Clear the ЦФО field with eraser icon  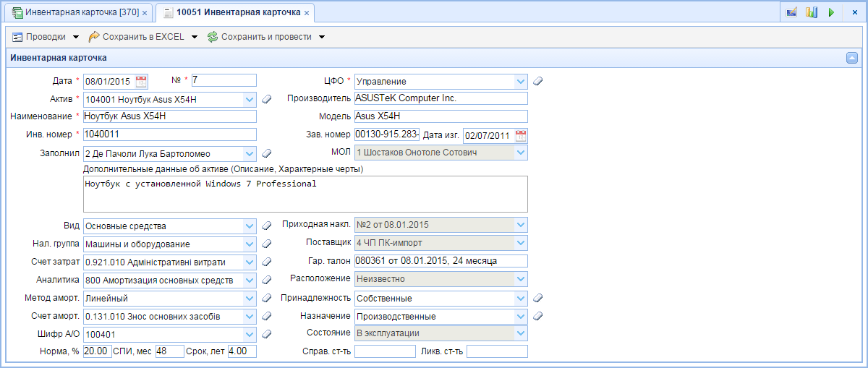537,81
